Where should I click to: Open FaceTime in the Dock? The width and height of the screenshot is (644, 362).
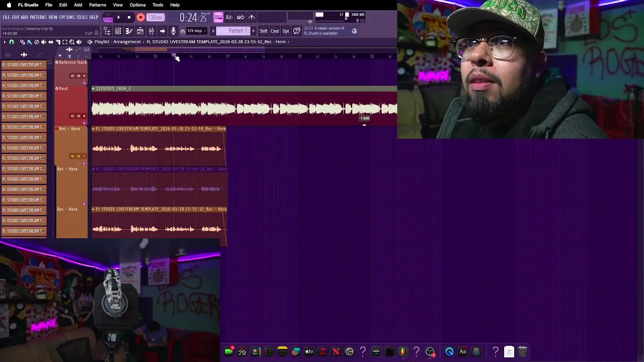point(229,352)
